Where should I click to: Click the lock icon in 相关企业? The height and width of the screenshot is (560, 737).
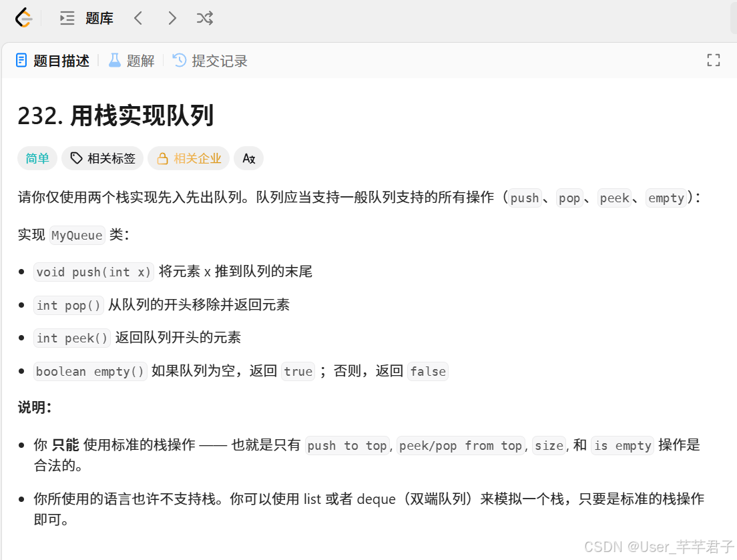point(163,158)
